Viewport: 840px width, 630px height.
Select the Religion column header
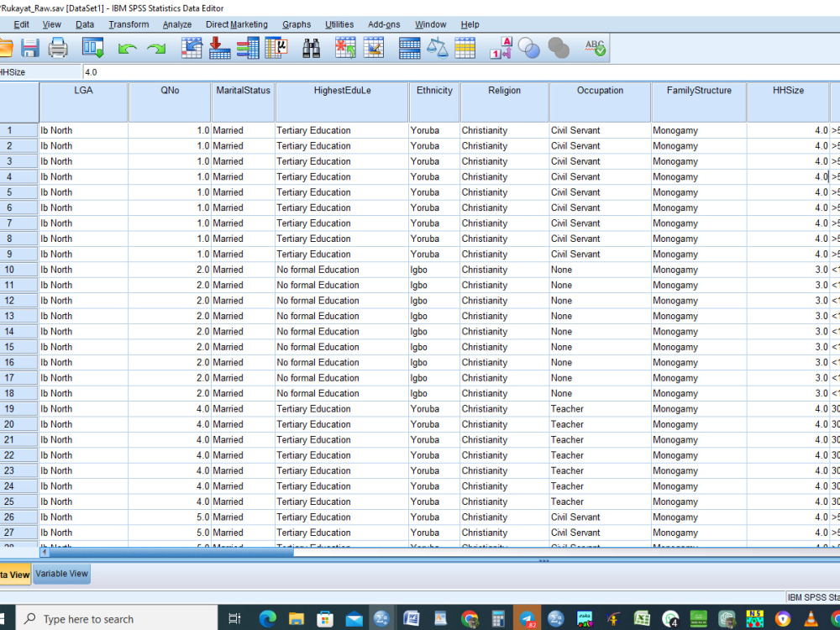504,102
